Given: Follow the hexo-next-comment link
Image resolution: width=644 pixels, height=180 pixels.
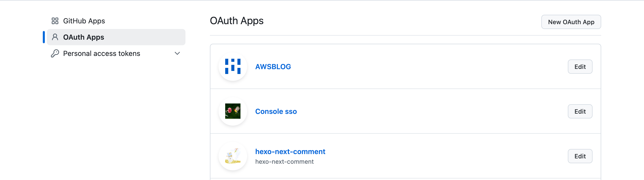Looking at the screenshot, I should coord(290,152).
